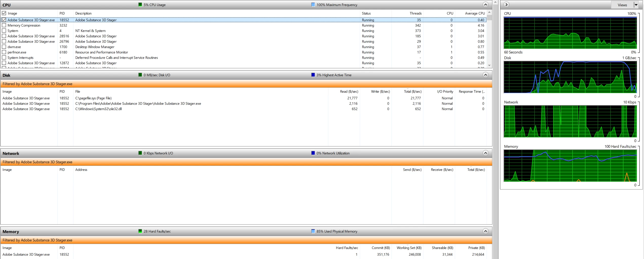The width and height of the screenshot is (644, 259).
Task: Check the System Interrupts checkbox
Action: point(4,57)
